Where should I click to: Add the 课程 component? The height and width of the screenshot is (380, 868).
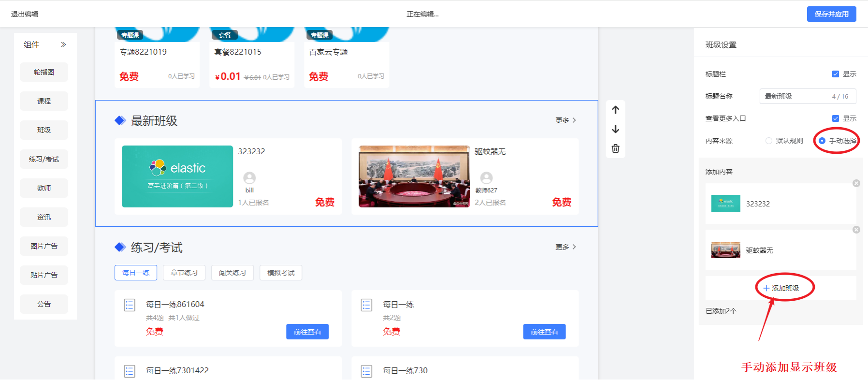coord(44,101)
